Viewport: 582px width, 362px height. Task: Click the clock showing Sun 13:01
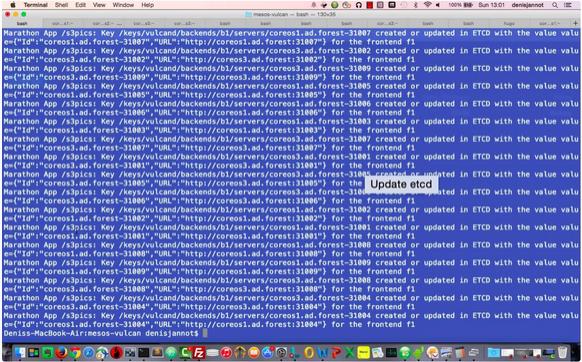coord(491,5)
